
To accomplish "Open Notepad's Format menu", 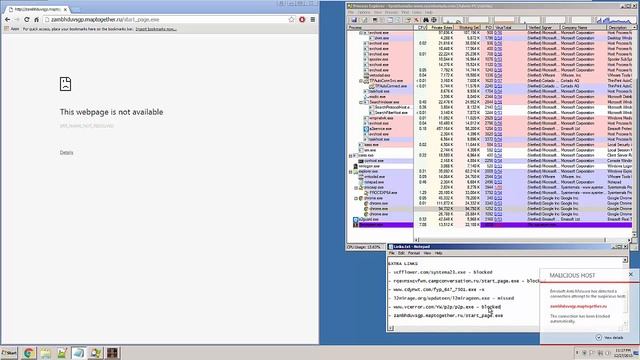I will 414,253.
